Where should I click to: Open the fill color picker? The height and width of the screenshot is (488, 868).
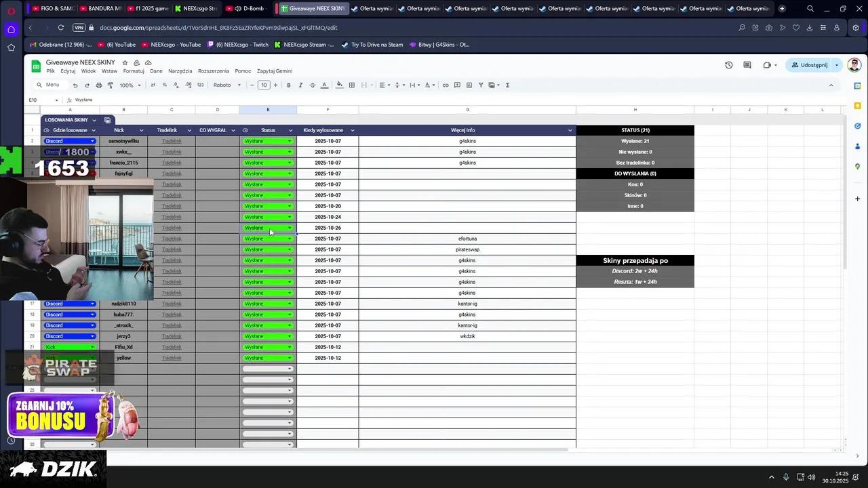pyautogui.click(x=340, y=85)
